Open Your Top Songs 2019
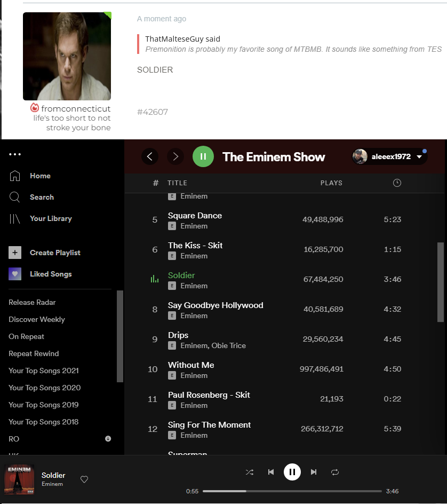 pos(44,405)
